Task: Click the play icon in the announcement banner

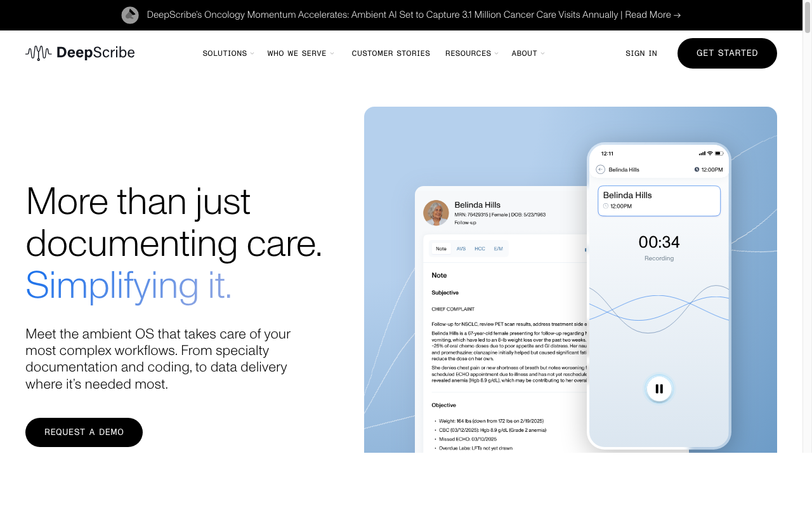Action: [130, 15]
